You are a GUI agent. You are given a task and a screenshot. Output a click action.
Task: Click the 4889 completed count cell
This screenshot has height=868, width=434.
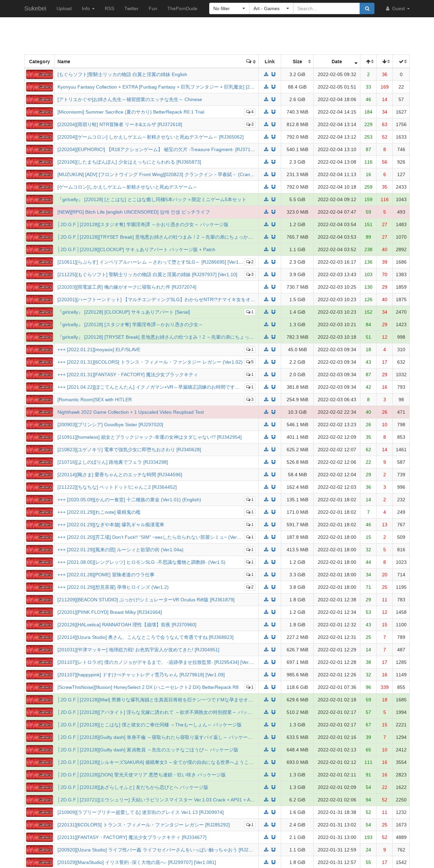coord(401,837)
